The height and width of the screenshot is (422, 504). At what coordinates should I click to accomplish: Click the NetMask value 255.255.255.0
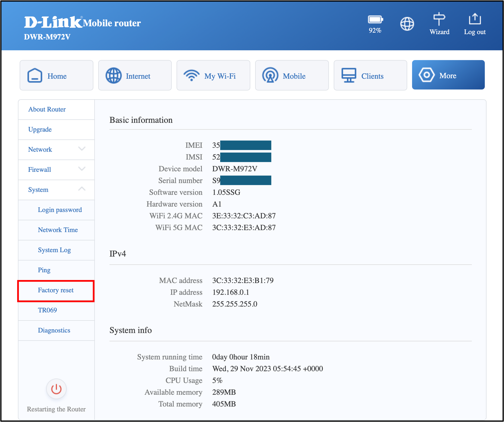tap(235, 304)
